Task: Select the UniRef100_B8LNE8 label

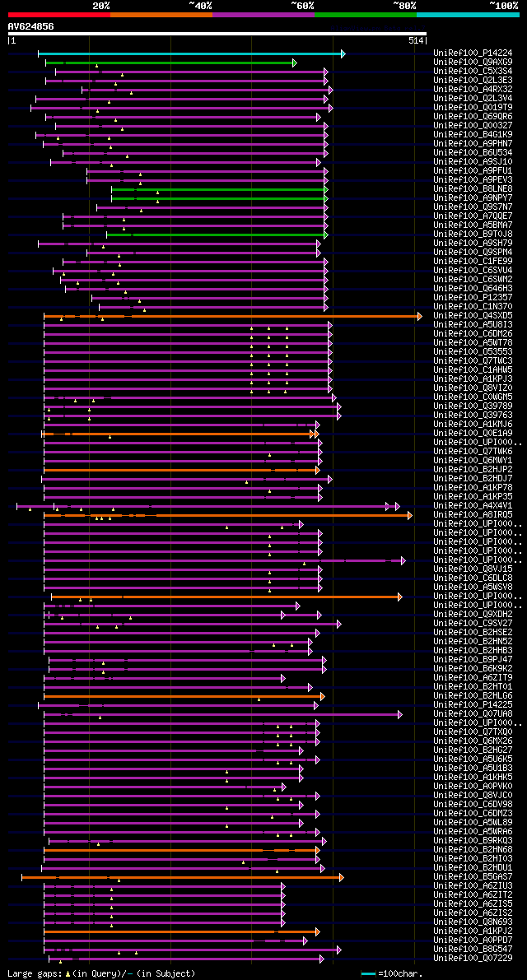Action: pyautogui.click(x=473, y=189)
